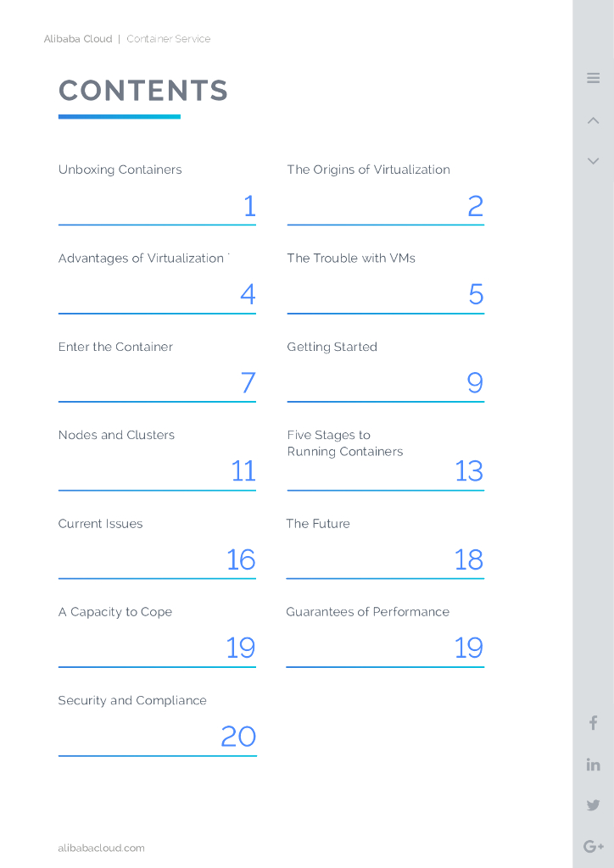Go to previous page with up chevron
Image resolution: width=614 pixels, height=868 pixels.
[593, 120]
